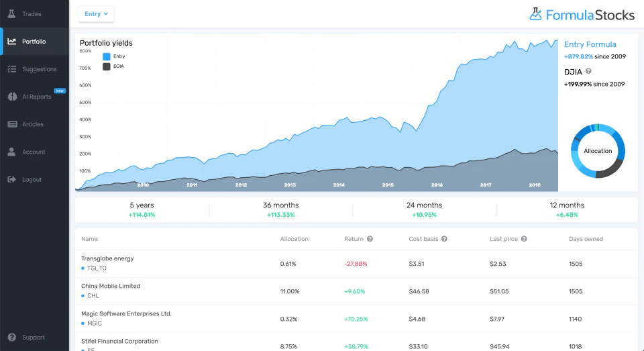644x351 pixels.
Task: Open the Entry formula dropdown
Action: [x=96, y=14]
